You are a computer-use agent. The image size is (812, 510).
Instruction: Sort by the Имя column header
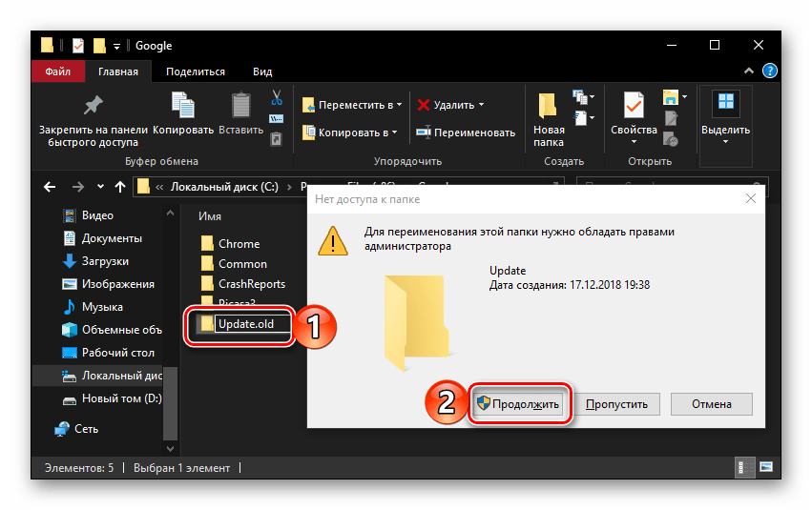click(x=210, y=216)
